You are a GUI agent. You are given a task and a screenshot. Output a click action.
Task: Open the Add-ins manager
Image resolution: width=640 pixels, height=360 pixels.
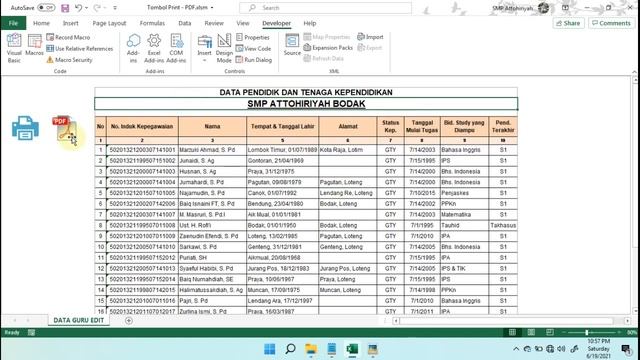pos(133,48)
